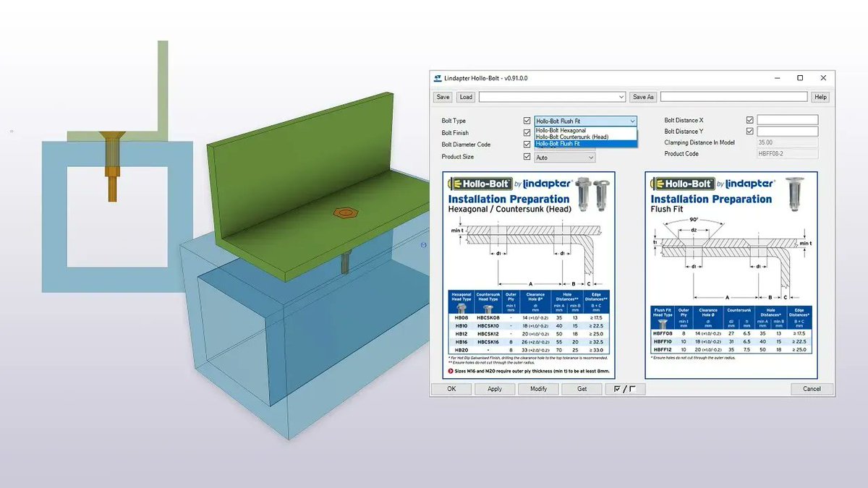
Task: Click the Bolt Distance X field
Action: [x=787, y=120]
